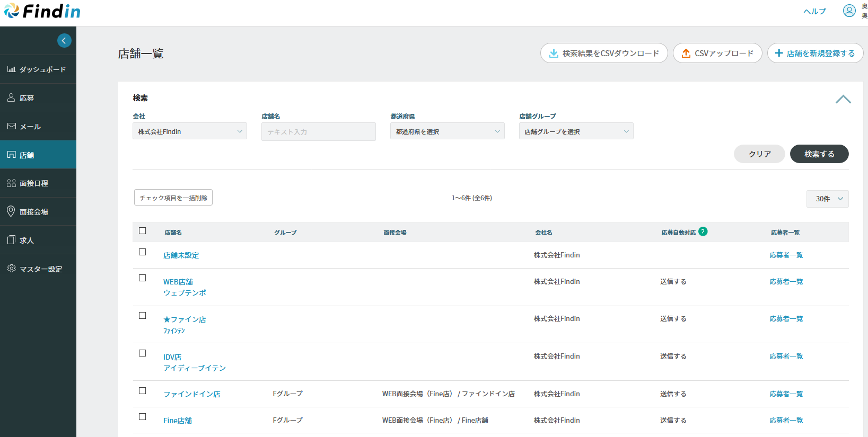Viewport: 868px width, 437px height.
Task: Go to 面接日程 in the sidebar
Action: point(38,183)
